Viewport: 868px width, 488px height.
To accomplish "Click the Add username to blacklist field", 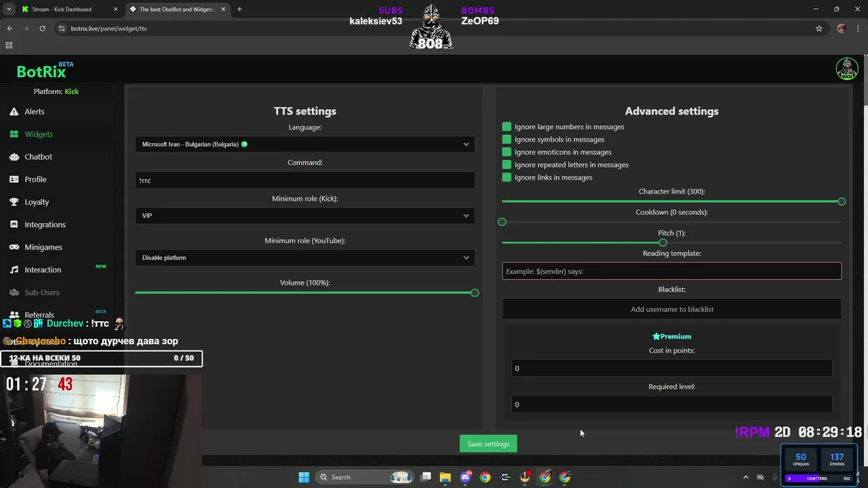I will click(671, 309).
